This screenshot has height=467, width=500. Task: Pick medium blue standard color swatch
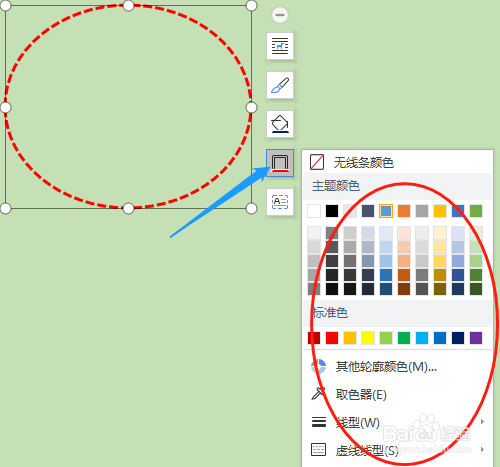pyautogui.click(x=440, y=338)
